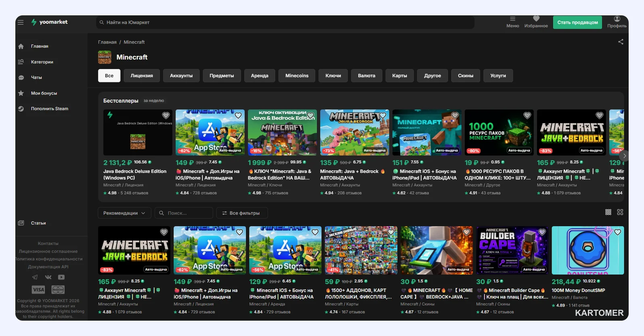Open Статьи in sidebar
This screenshot has height=336, width=644.
(38, 223)
